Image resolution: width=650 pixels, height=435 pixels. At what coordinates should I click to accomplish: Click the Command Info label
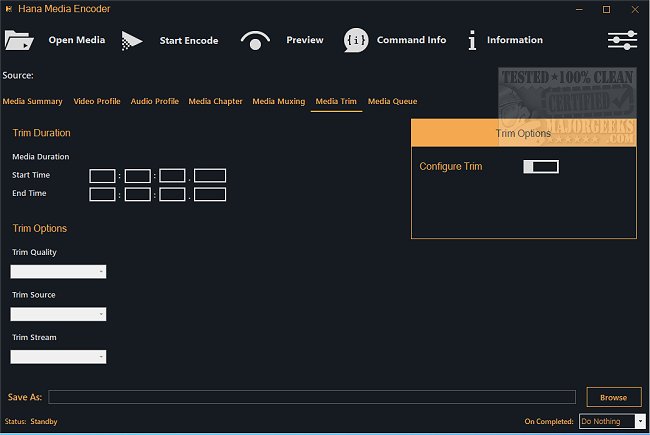click(411, 40)
